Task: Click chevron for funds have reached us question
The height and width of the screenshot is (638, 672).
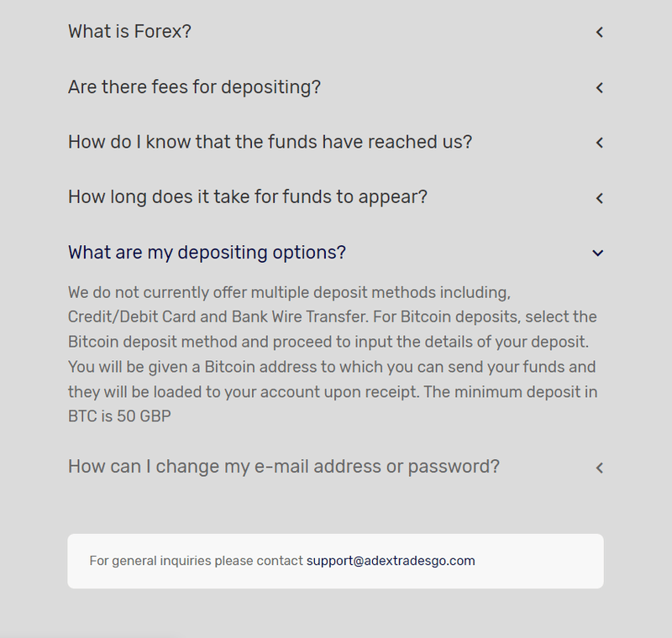Action: (599, 143)
